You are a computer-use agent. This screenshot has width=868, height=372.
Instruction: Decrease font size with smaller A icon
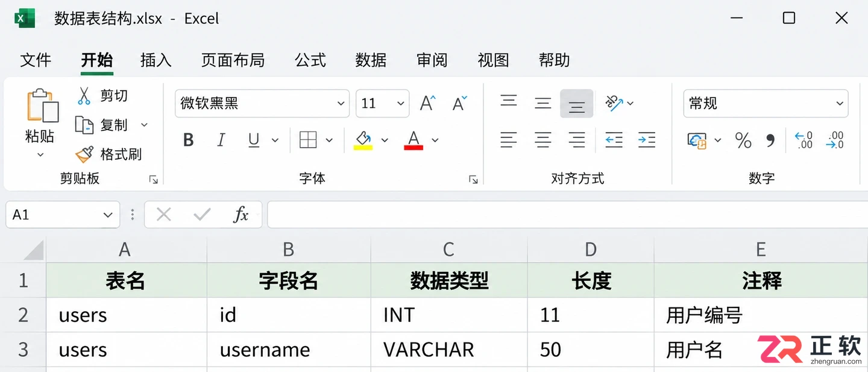click(459, 103)
